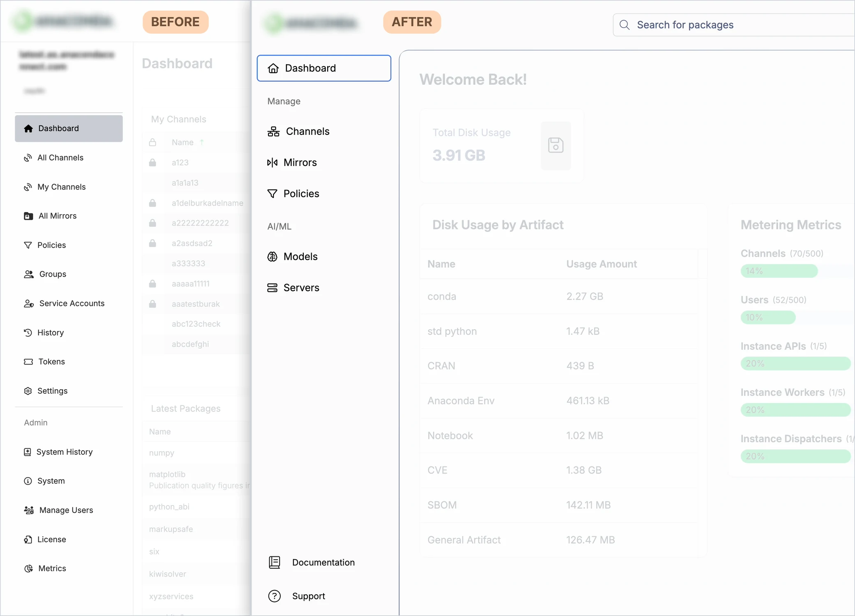855x616 pixels.
Task: Click the Channels icon in Manage section
Action: (273, 132)
